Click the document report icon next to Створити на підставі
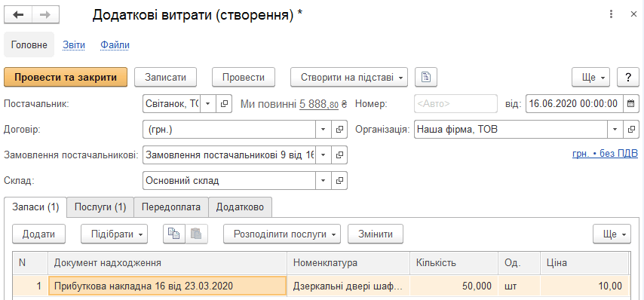Viewport: 644px width, 300px height. [426, 77]
